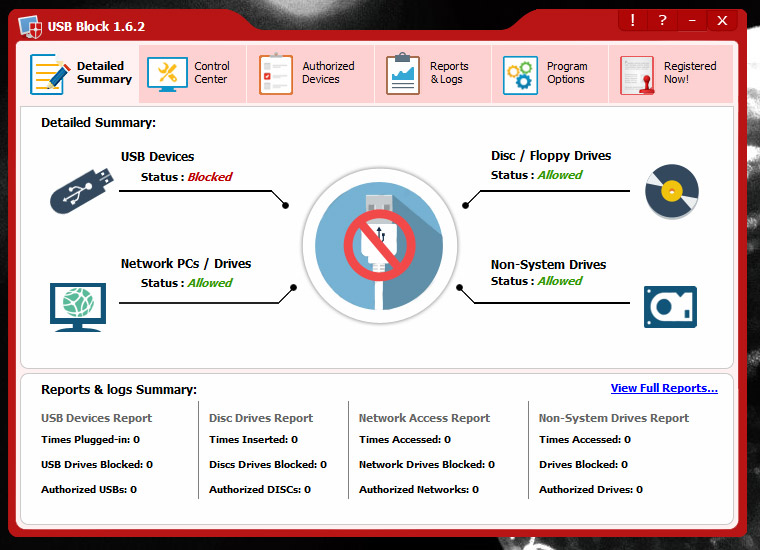Viewport: 760px width, 550px height.
Task: Click the exclamation mark title bar button
Action: [x=633, y=20]
